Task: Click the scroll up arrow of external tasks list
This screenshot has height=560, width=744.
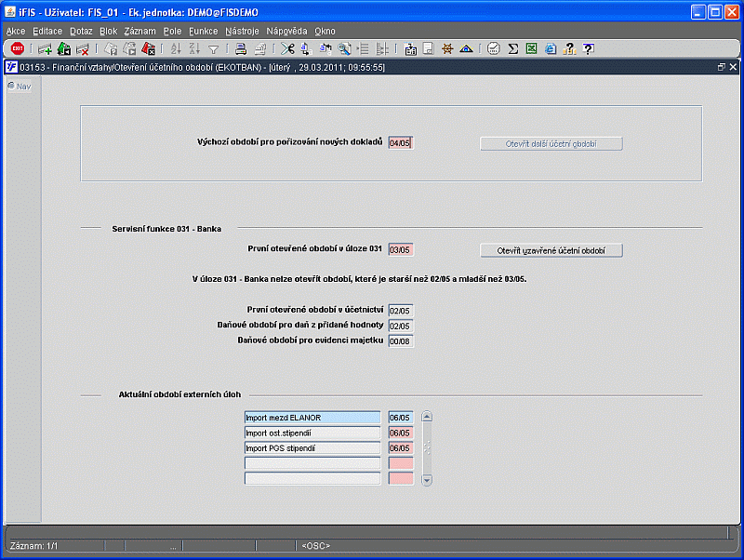Action: pyautogui.click(x=427, y=417)
